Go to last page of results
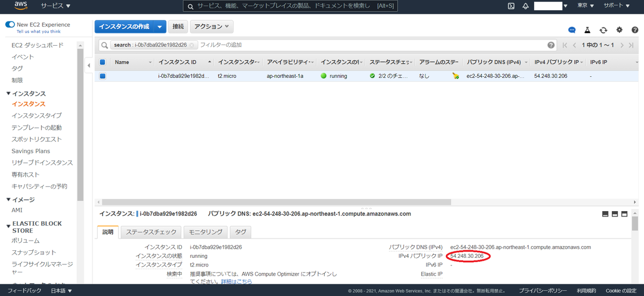Image resolution: width=644 pixels, height=296 pixels. pyautogui.click(x=632, y=45)
